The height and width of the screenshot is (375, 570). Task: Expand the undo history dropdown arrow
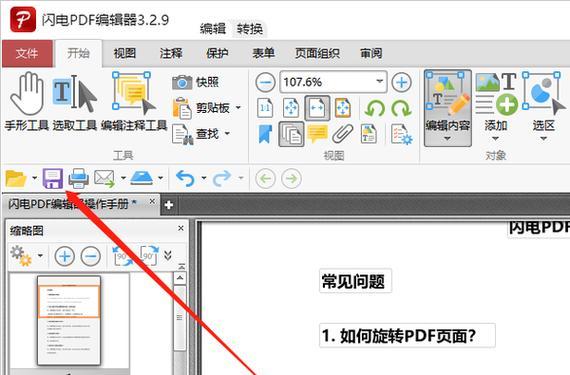204,178
